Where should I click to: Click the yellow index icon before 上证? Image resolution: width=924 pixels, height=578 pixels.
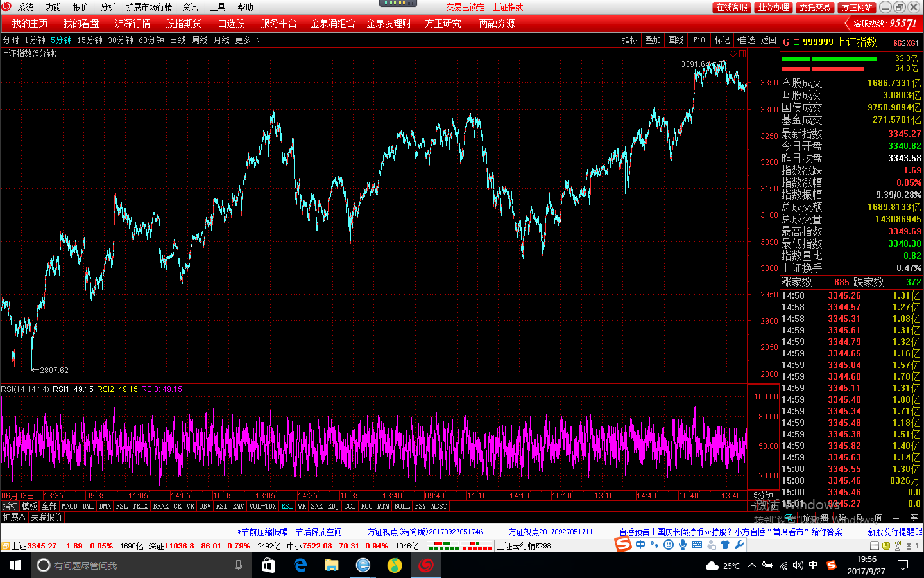click(6, 546)
